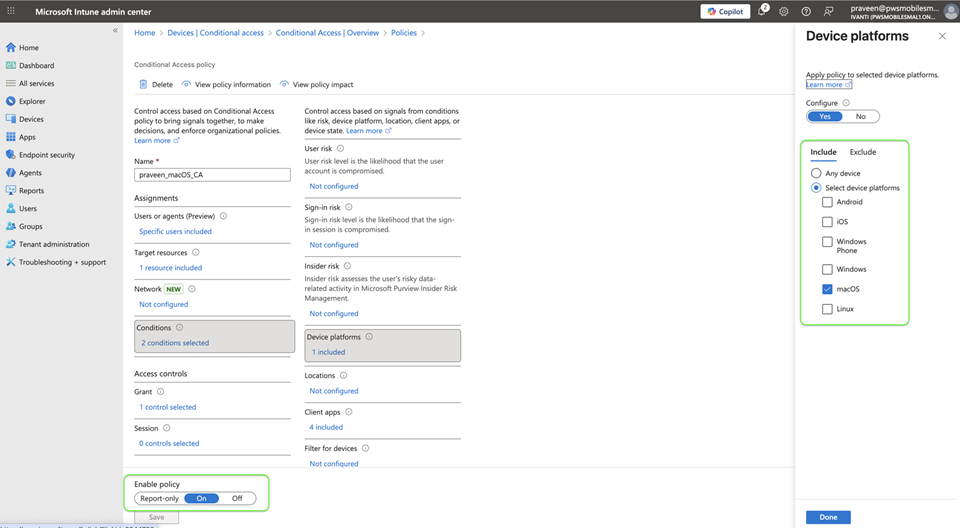Open the Device platforms condition
Image resolution: width=960 pixels, height=528 pixels.
pos(384,344)
